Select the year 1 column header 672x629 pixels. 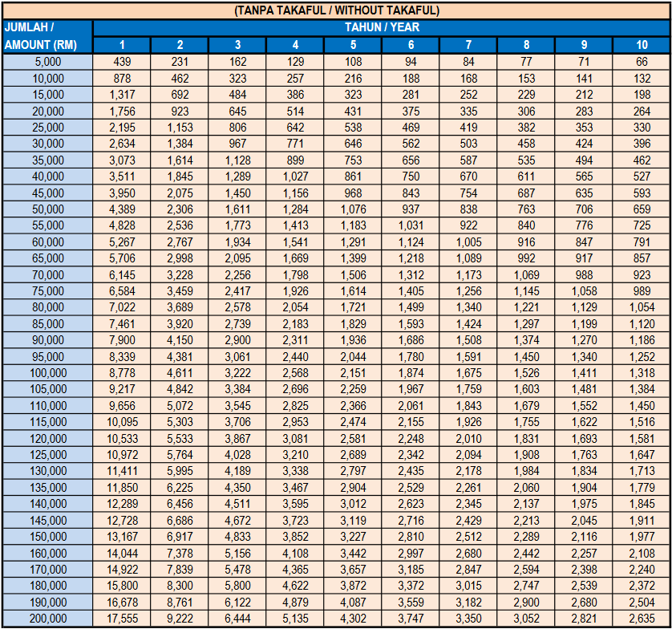pyautogui.click(x=122, y=45)
